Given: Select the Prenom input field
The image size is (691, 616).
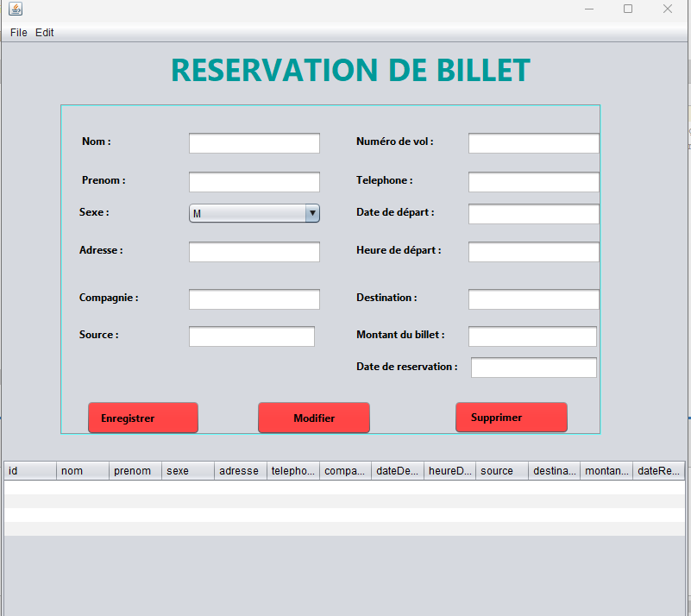Looking at the screenshot, I should pos(254,182).
